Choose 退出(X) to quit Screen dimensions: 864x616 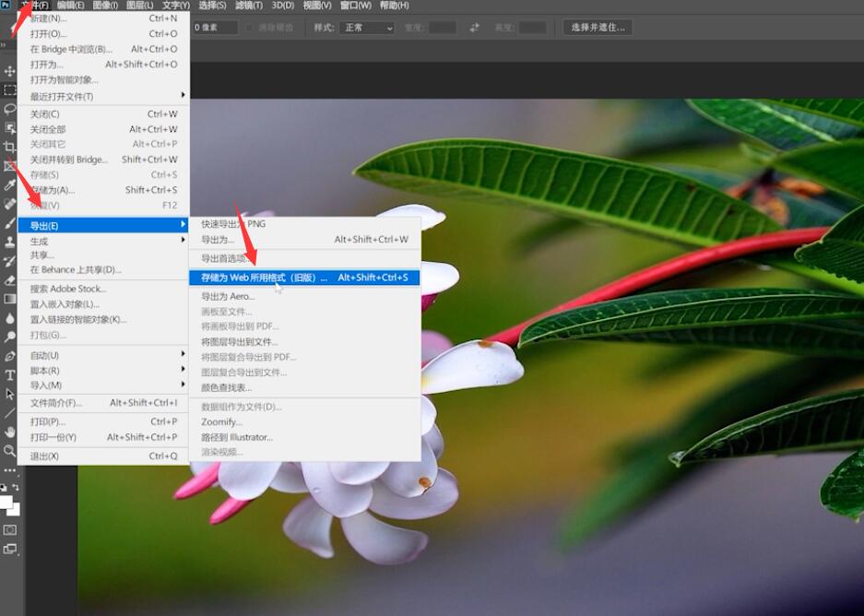coord(103,456)
